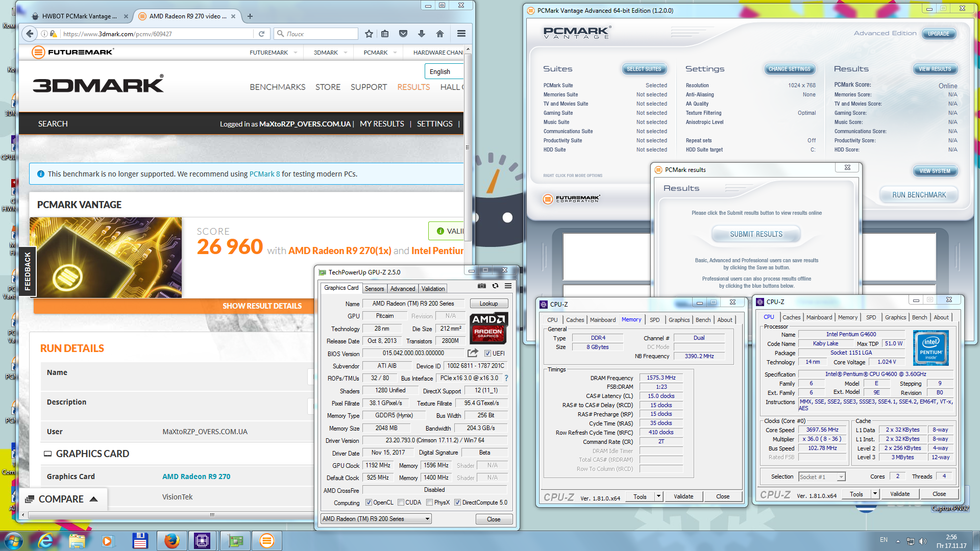This screenshot has height=551, width=980.
Task: Refresh GPU-Z data with the refresh icon
Action: [x=495, y=286]
